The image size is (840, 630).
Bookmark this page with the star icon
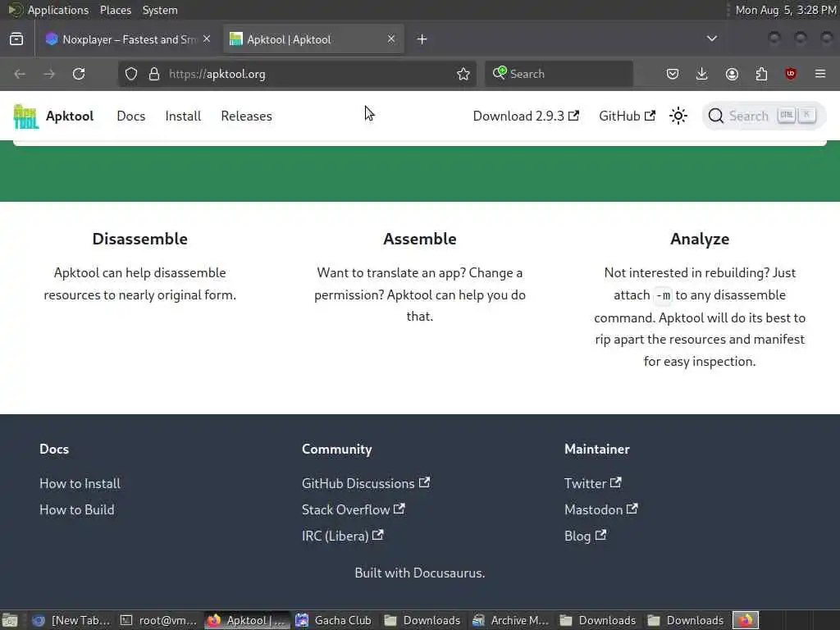tap(463, 74)
